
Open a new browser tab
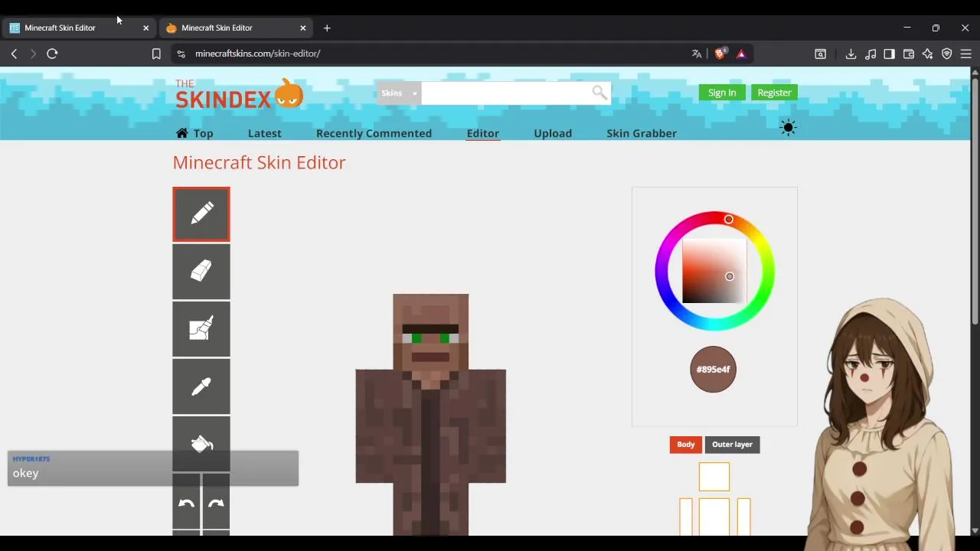(327, 28)
